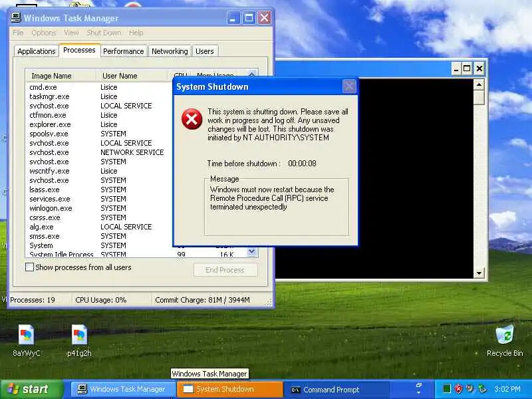Image resolution: width=532 pixels, height=399 pixels.
Task: Click the volume/media tray icon
Action: [x=470, y=388]
